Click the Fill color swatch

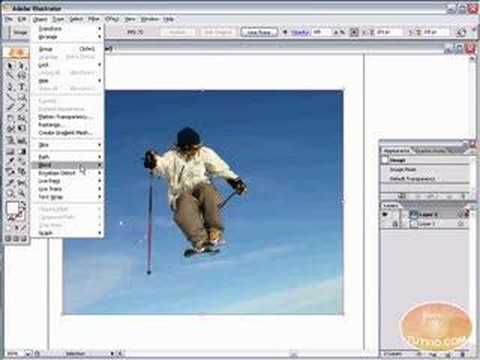(x=12, y=208)
